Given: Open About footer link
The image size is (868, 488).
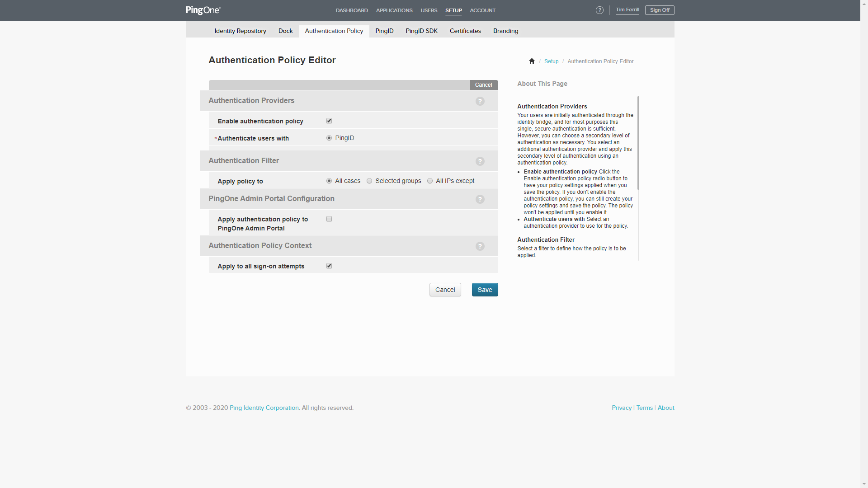Looking at the screenshot, I should 666,408.
